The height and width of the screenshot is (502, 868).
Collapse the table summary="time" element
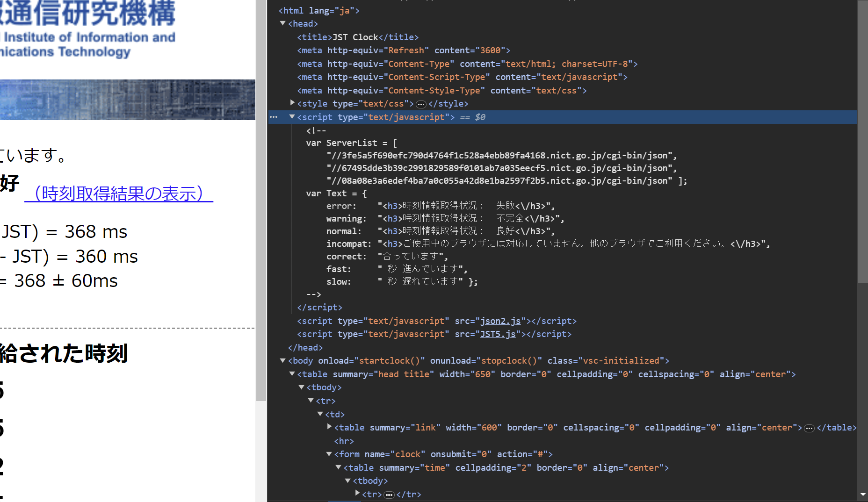click(339, 467)
